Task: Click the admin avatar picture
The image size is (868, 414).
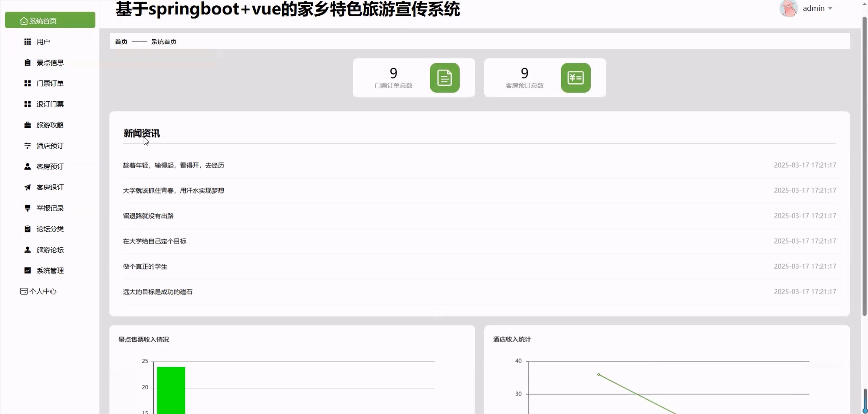Action: (788, 8)
